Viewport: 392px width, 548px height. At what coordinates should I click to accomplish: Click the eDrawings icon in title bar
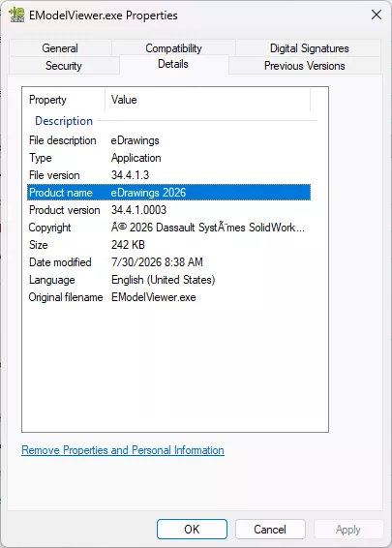pos(16,15)
